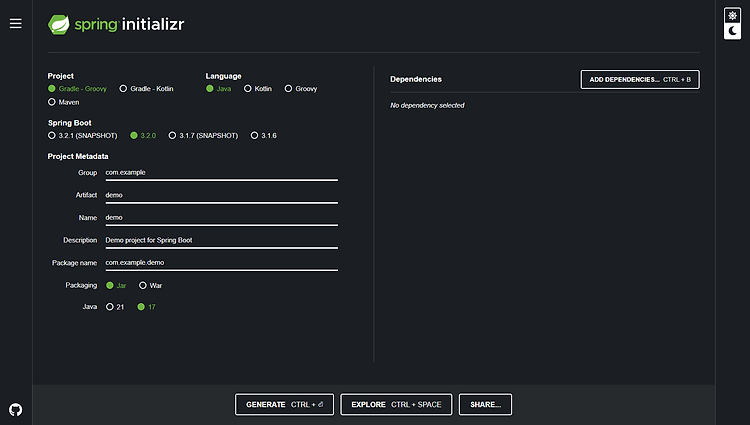Select Spring Boot 3.2.0
750x425 pixels.
[x=143, y=135]
